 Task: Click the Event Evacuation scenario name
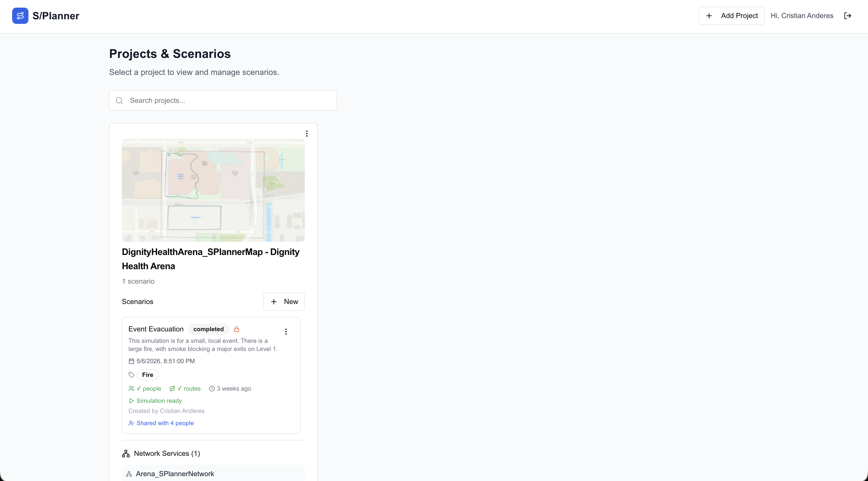156,329
